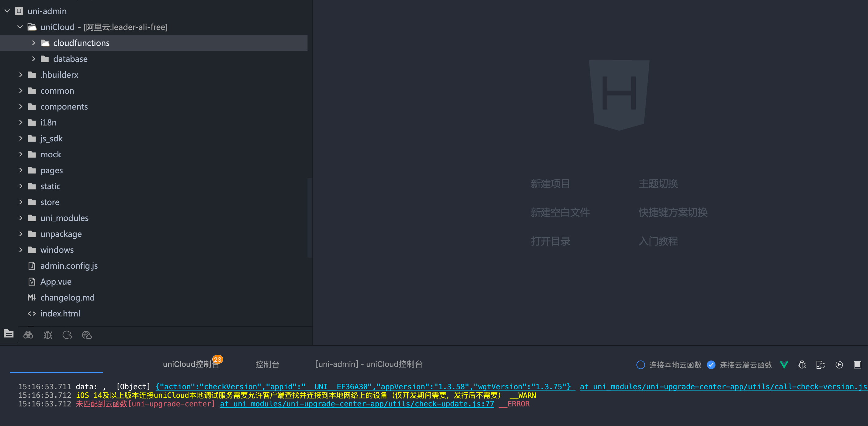Viewport: 868px width, 426px height.
Task: Click the 打开目录 shortcut link
Action: tap(550, 241)
